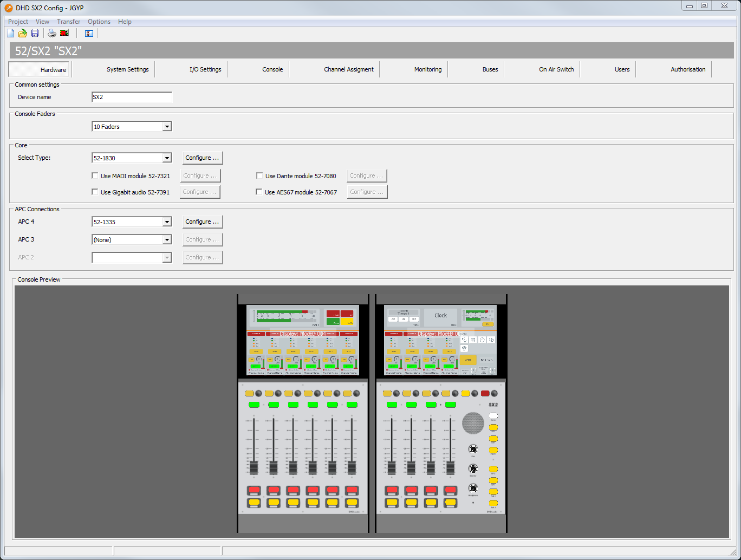The image size is (741, 560).
Task: Click the Common settings group label
Action: pyautogui.click(x=37, y=84)
